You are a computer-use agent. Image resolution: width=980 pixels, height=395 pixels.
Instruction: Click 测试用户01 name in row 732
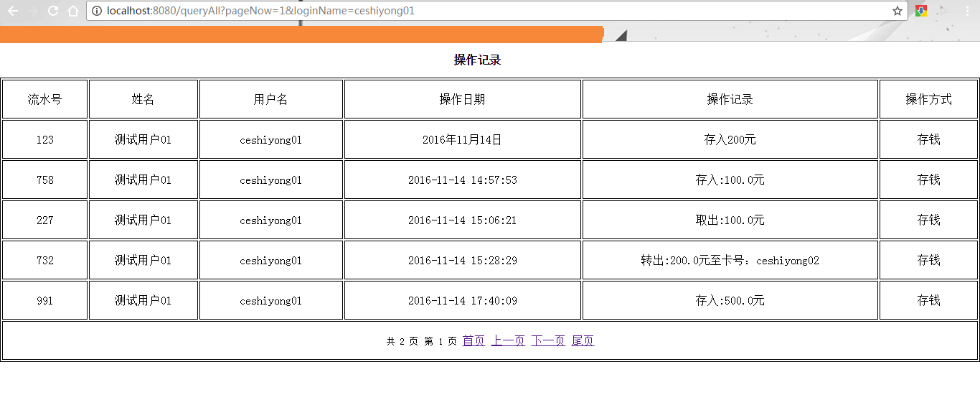(143, 260)
